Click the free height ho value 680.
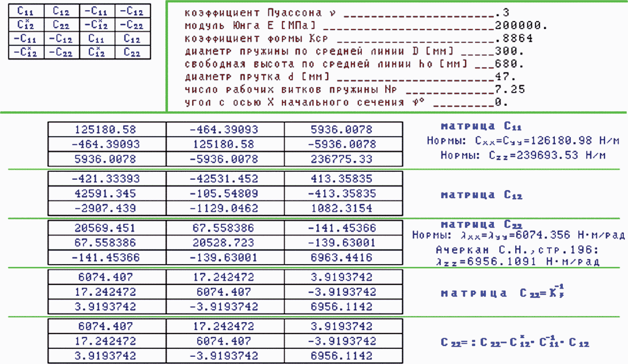This screenshot has height=364, width=628. [x=509, y=64]
